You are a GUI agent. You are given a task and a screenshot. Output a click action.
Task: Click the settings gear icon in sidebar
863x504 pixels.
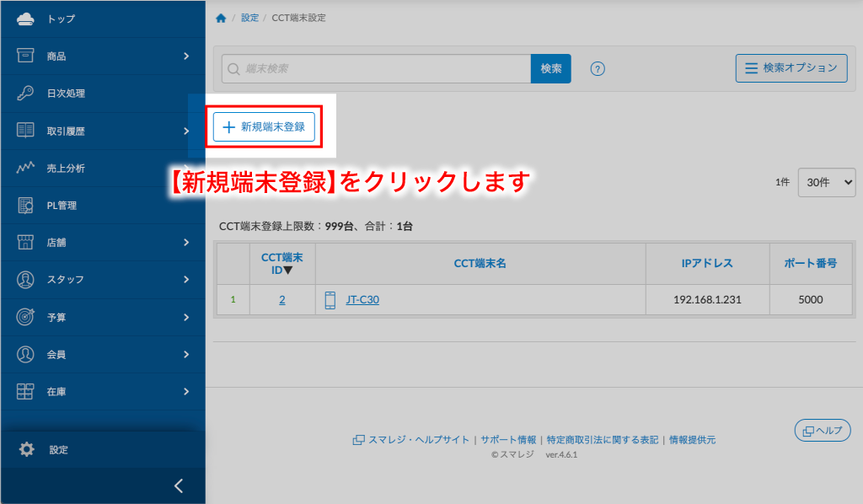coord(27,449)
